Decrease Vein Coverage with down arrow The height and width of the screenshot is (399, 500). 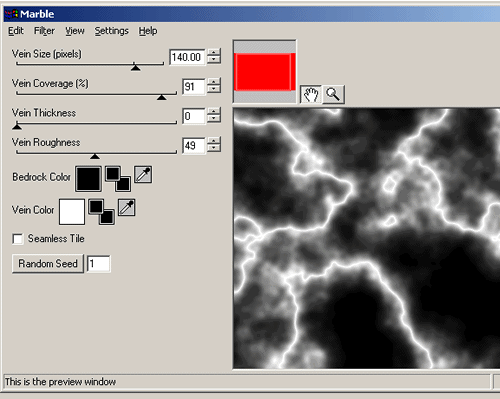click(x=214, y=90)
